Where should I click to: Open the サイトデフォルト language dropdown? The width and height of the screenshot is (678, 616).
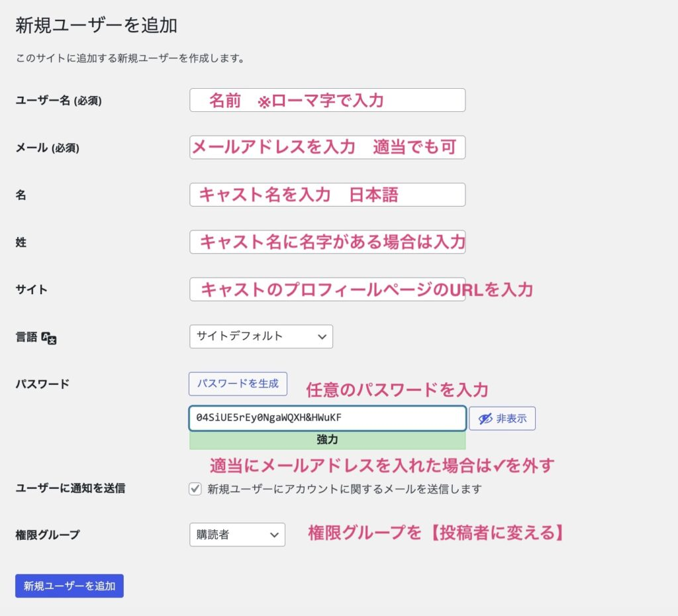(261, 336)
